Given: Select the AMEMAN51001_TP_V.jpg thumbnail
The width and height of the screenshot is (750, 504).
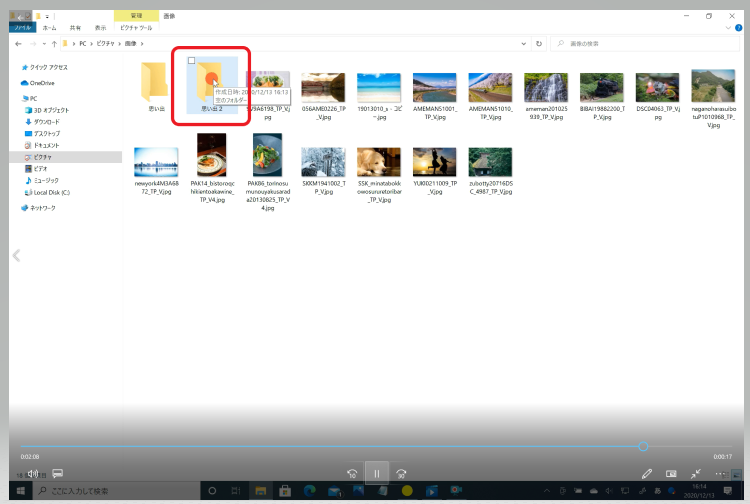Looking at the screenshot, I should (434, 95).
